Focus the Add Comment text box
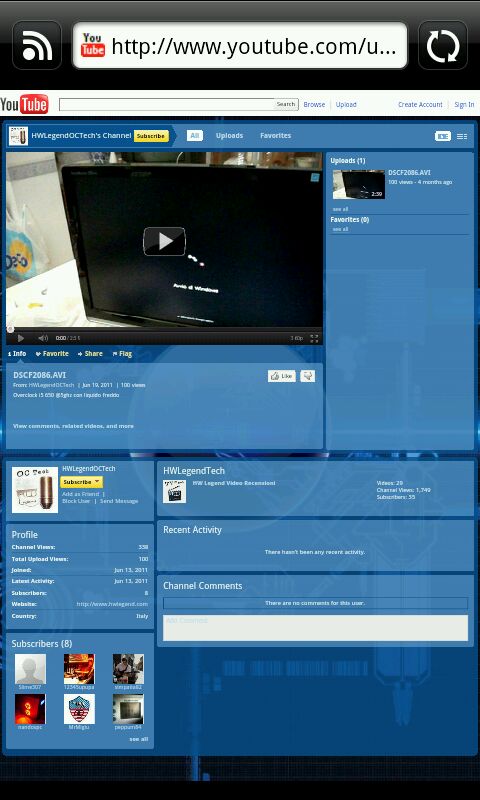Screen dimensions: 480x800 315,628
